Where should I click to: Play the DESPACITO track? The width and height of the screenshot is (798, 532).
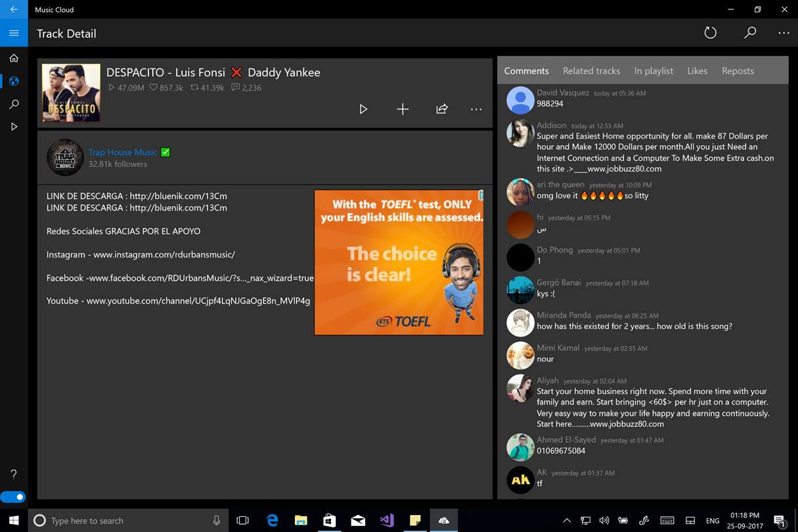click(363, 109)
